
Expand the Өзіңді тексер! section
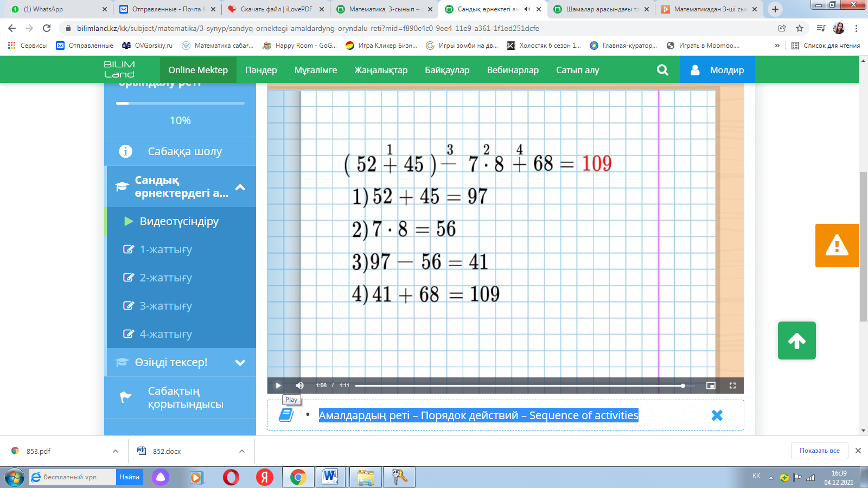point(180,362)
